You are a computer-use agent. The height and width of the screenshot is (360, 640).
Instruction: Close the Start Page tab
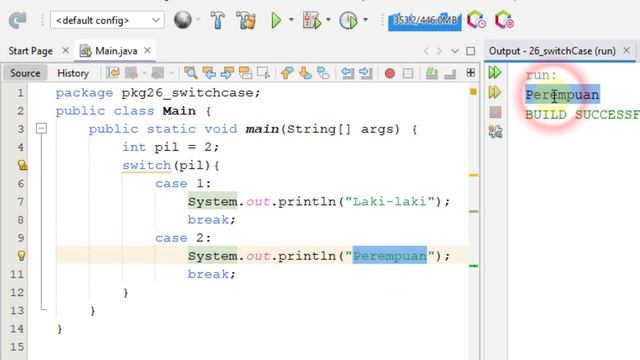[65, 50]
